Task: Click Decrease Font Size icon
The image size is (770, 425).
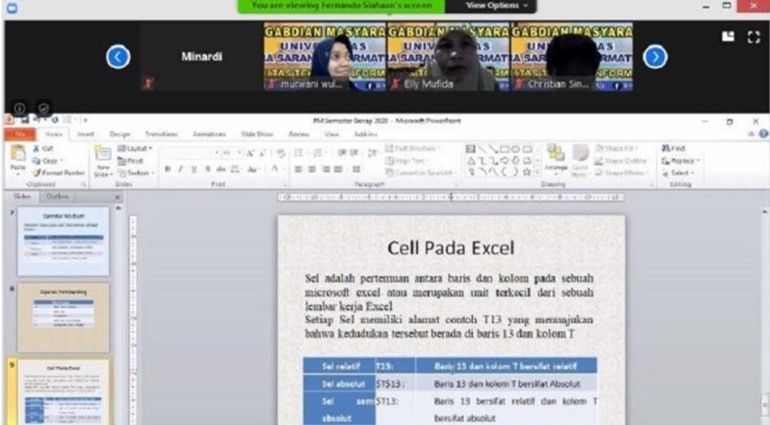Action: click(x=263, y=153)
